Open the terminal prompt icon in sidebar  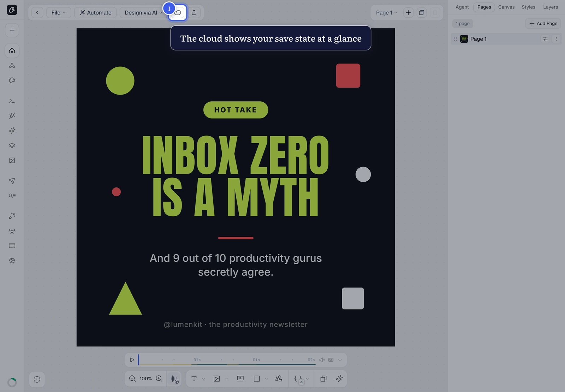(12, 101)
